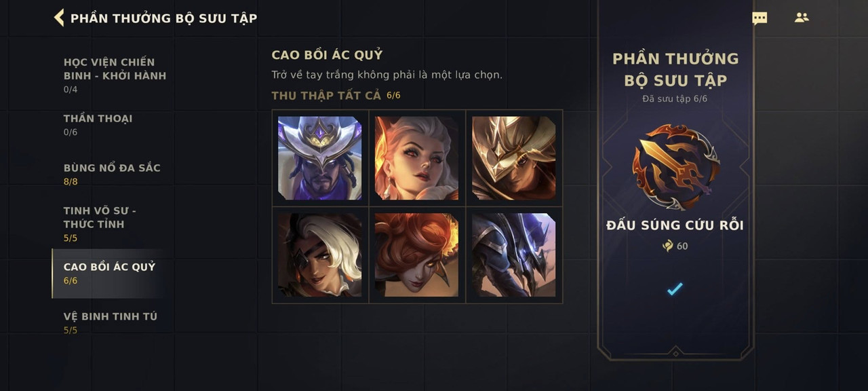Go back using the arrow chevron
The width and height of the screenshot is (868, 391).
click(59, 18)
